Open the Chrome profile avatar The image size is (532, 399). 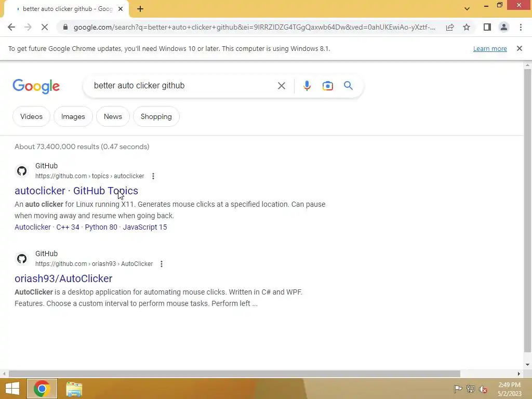click(504, 27)
